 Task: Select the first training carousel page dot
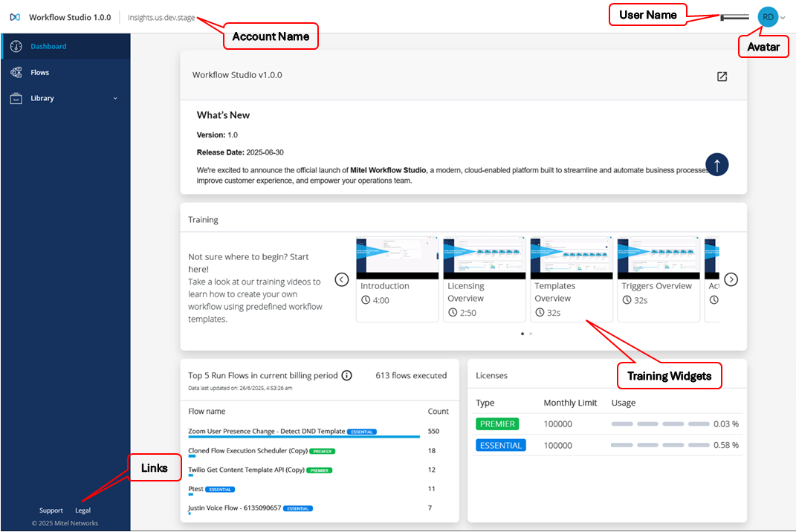coord(522,334)
